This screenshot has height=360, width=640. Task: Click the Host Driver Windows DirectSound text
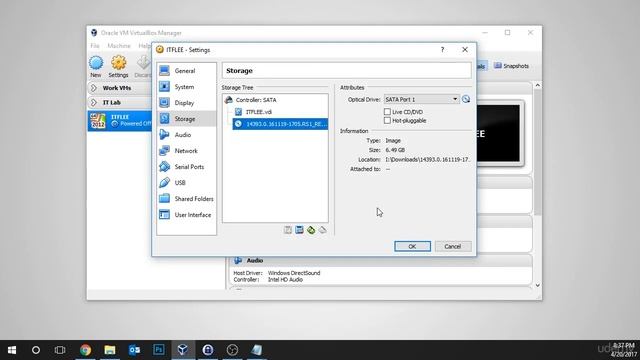coord(294,273)
